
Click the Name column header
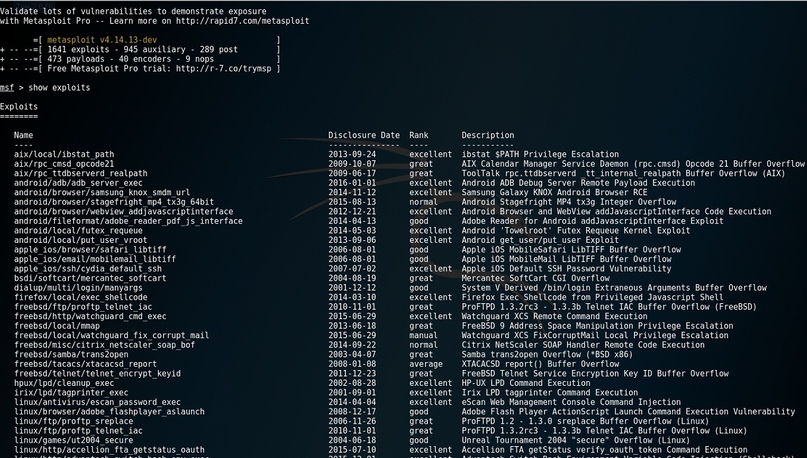(x=23, y=135)
